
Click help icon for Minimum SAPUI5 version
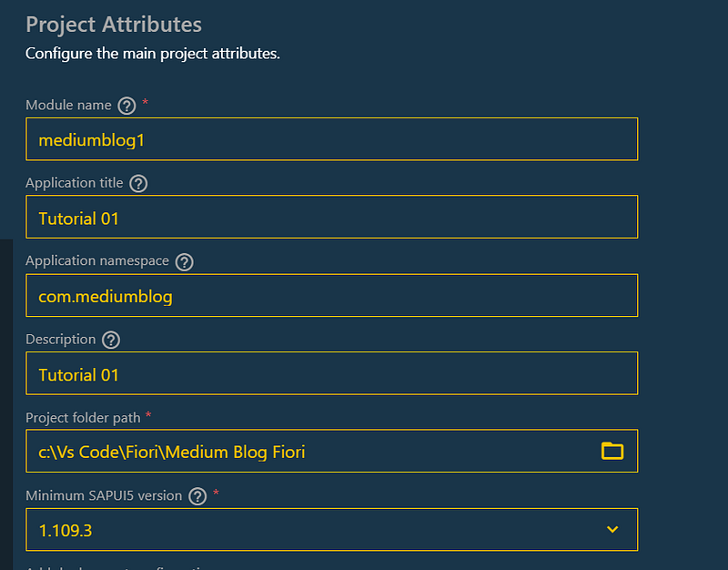tap(197, 497)
